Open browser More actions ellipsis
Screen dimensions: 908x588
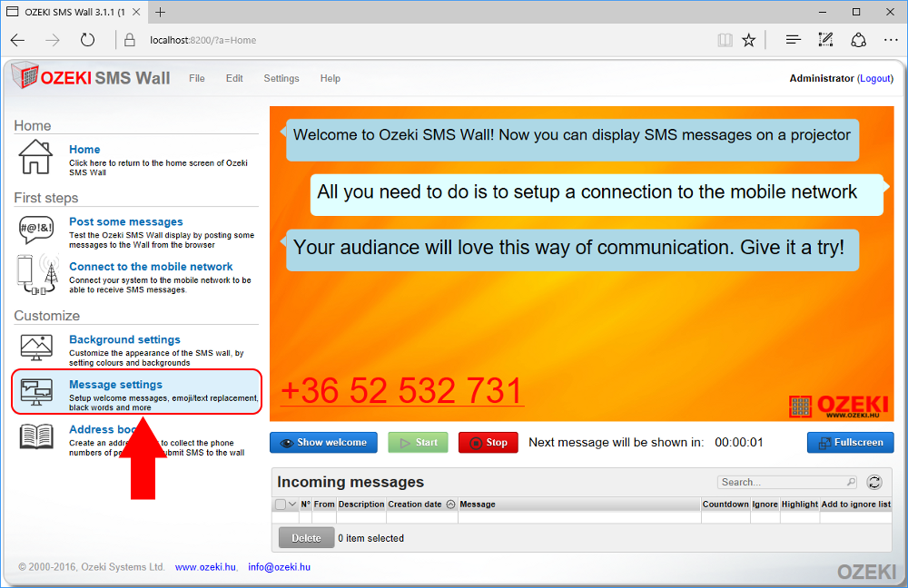(x=891, y=40)
